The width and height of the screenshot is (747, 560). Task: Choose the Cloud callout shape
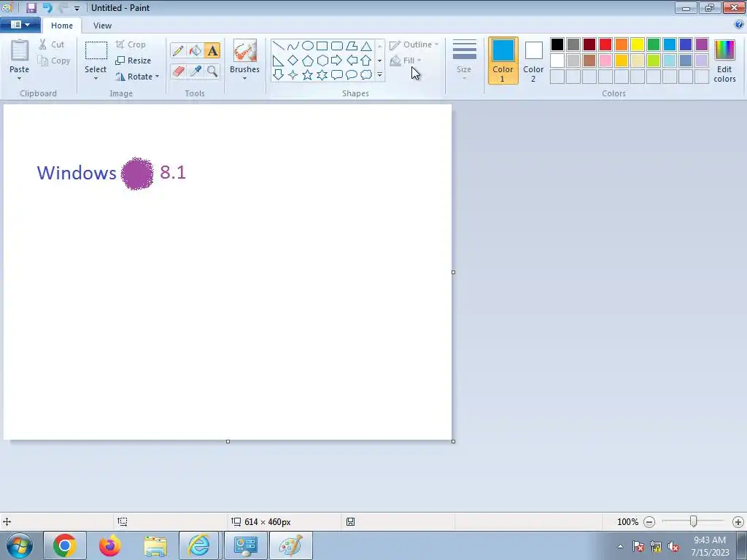[x=366, y=75]
